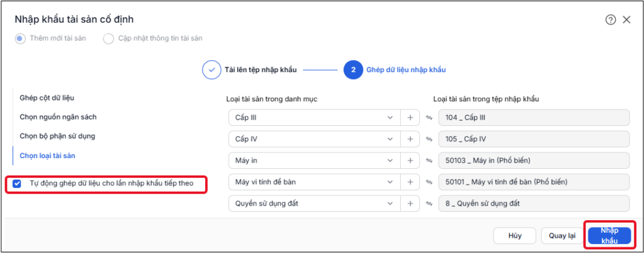Viewport: 644px width, 253px height.
Task: Expand the Máy in dropdown
Action: tap(314, 161)
